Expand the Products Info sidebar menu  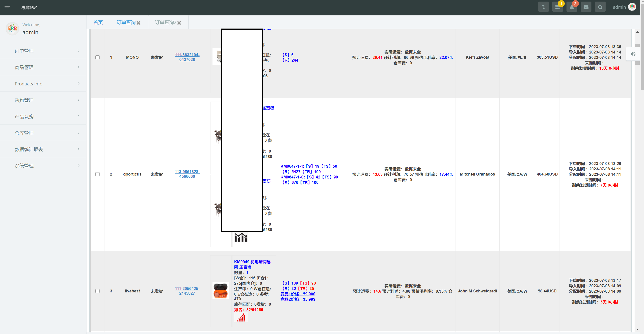43,84
